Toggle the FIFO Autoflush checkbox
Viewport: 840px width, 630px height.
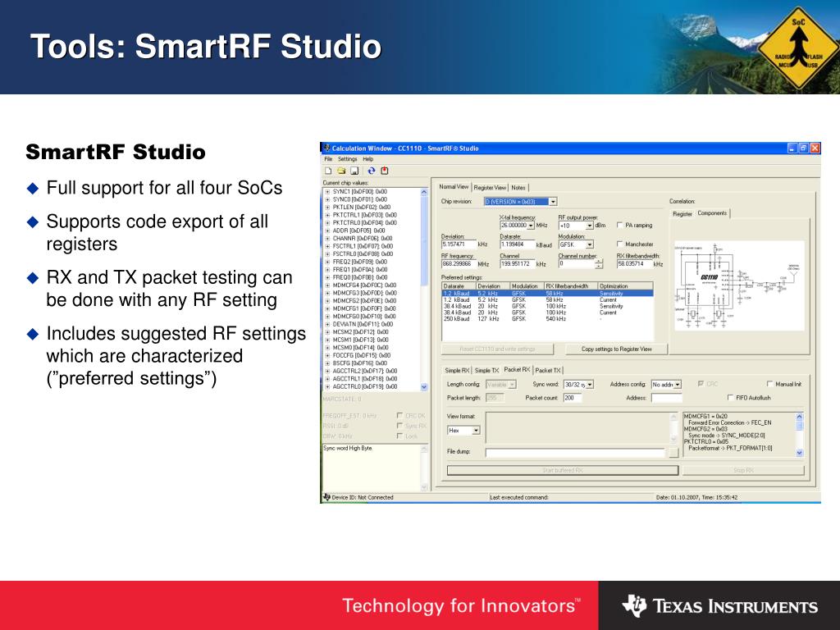tap(731, 398)
